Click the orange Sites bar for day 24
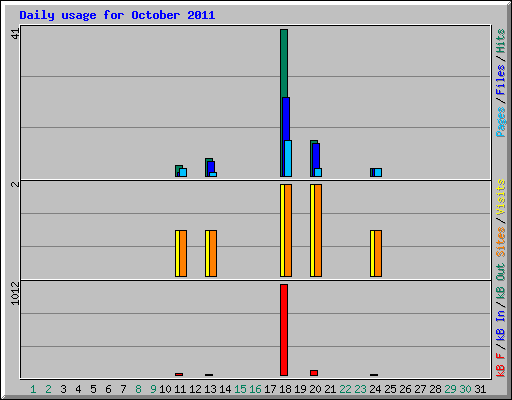 point(378,253)
